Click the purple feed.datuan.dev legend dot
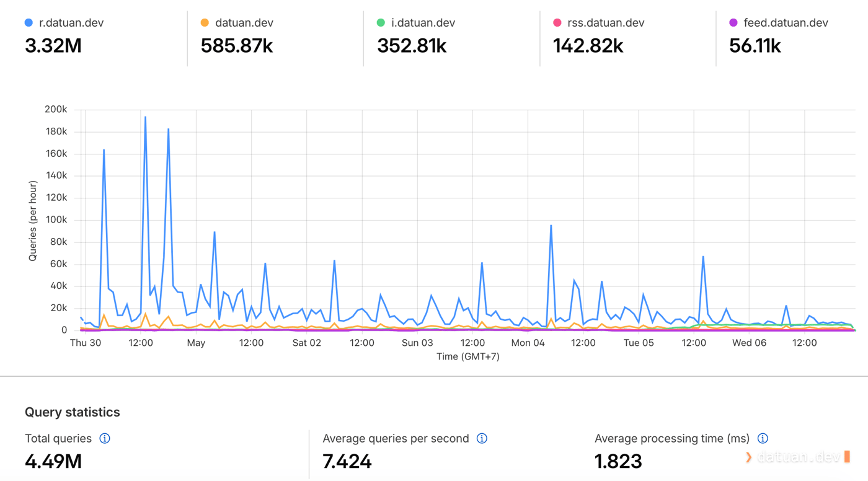 point(733,23)
